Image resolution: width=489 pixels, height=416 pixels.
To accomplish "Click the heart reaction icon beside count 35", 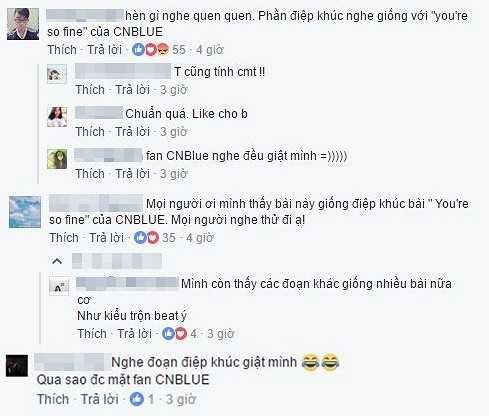I will (153, 238).
